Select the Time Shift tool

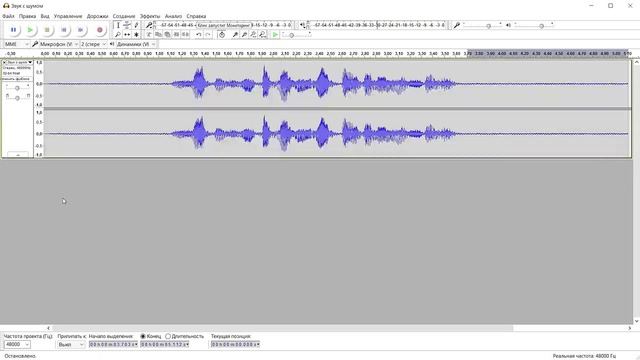click(x=127, y=35)
